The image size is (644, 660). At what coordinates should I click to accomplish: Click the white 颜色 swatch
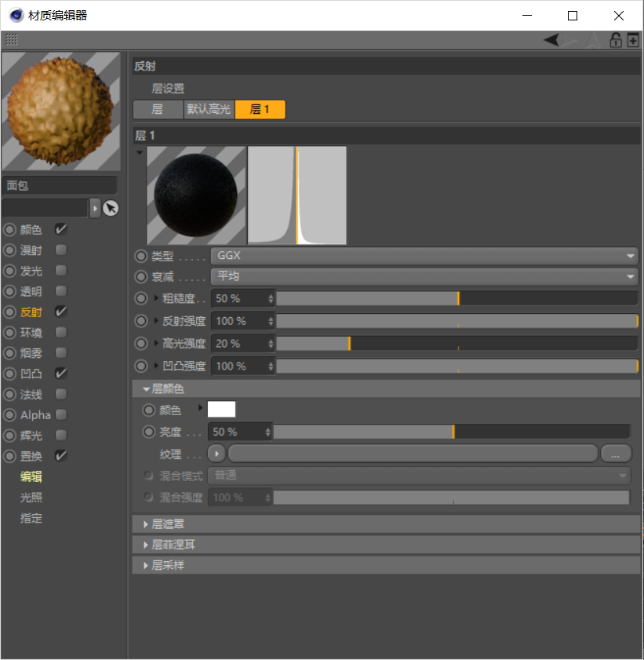(221, 410)
